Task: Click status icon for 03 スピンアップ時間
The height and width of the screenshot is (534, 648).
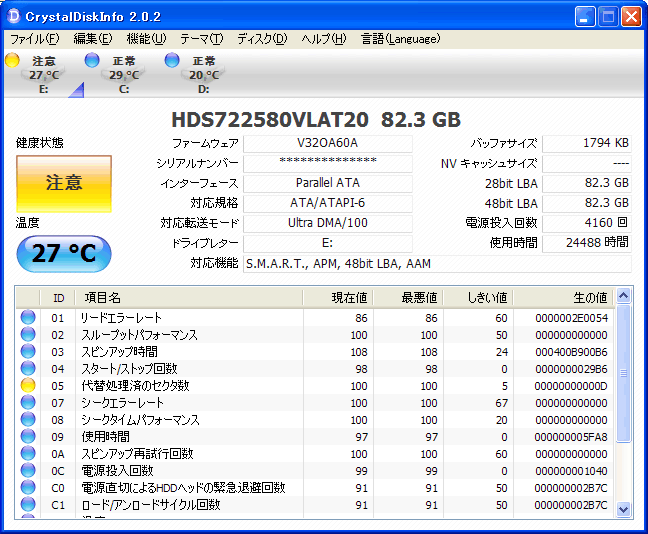Action: click(x=28, y=351)
